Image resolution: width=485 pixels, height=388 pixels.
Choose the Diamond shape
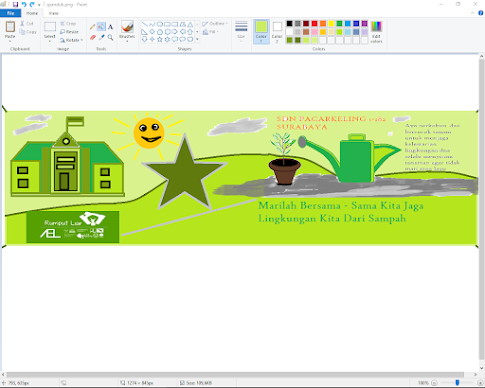[x=152, y=32]
